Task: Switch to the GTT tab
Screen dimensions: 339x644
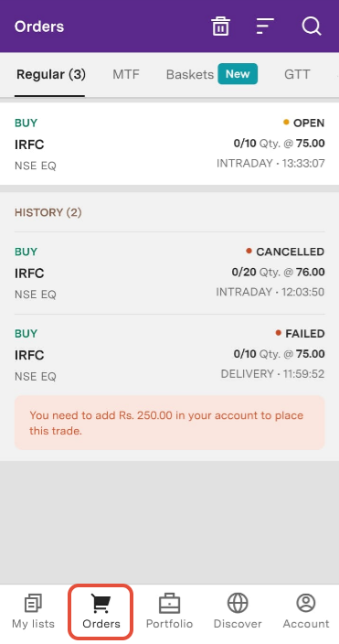Action: click(297, 74)
